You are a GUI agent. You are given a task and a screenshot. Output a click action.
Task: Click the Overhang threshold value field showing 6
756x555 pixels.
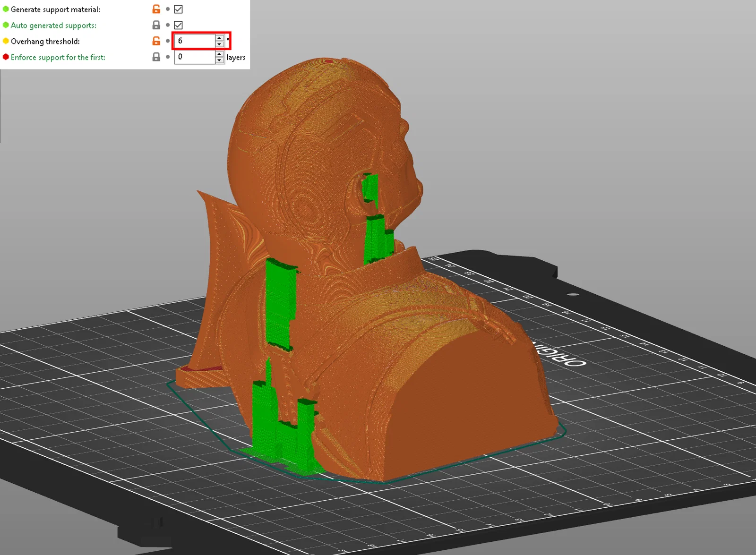(x=195, y=41)
